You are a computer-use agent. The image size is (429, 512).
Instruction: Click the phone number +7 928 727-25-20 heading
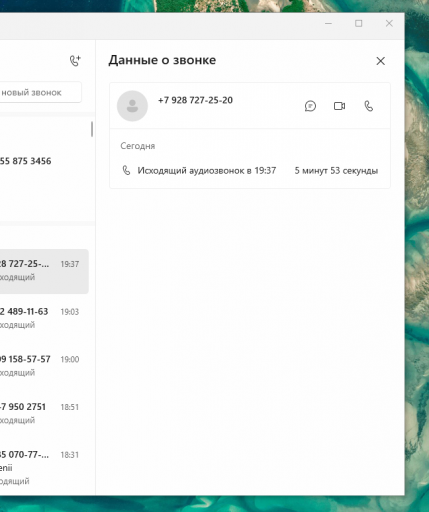click(195, 100)
